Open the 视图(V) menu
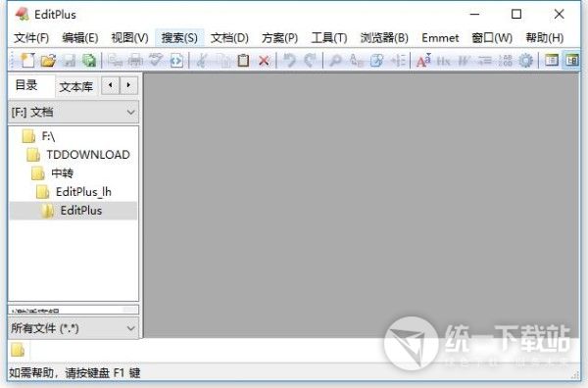Viewport: 588px width, 388px height. pos(129,38)
